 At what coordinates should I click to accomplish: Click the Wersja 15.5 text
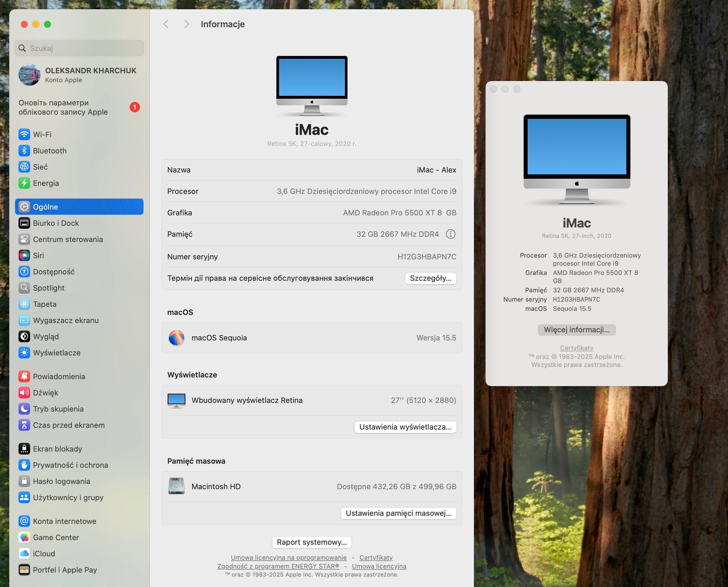click(436, 338)
